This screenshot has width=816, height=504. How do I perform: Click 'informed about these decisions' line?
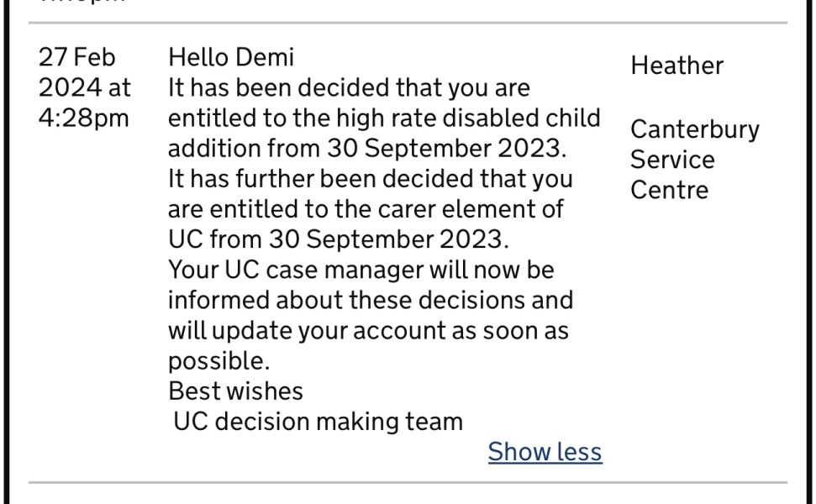(370, 301)
